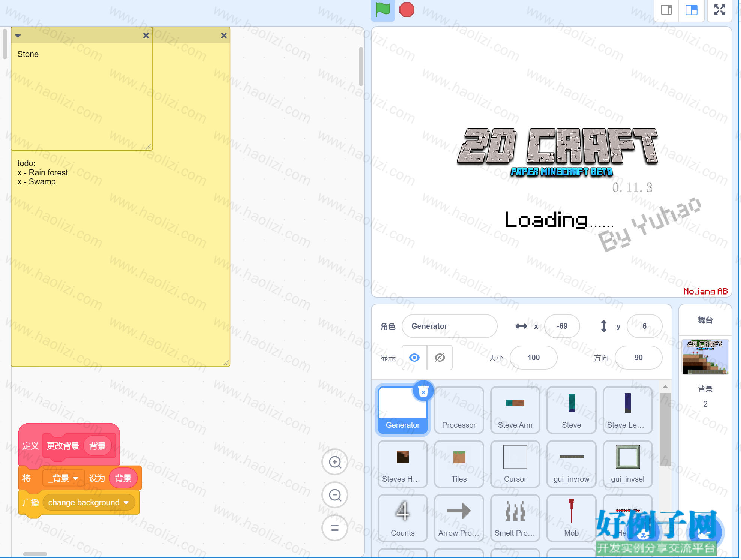Screen dimensions: 741x560
Task: Click the Stone note text
Action: click(28, 54)
